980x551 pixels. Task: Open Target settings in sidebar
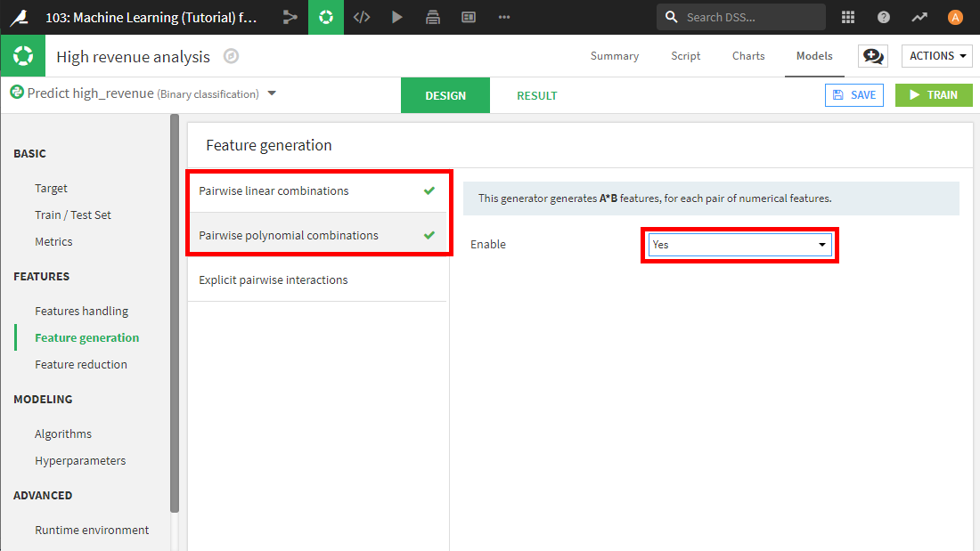(x=52, y=188)
